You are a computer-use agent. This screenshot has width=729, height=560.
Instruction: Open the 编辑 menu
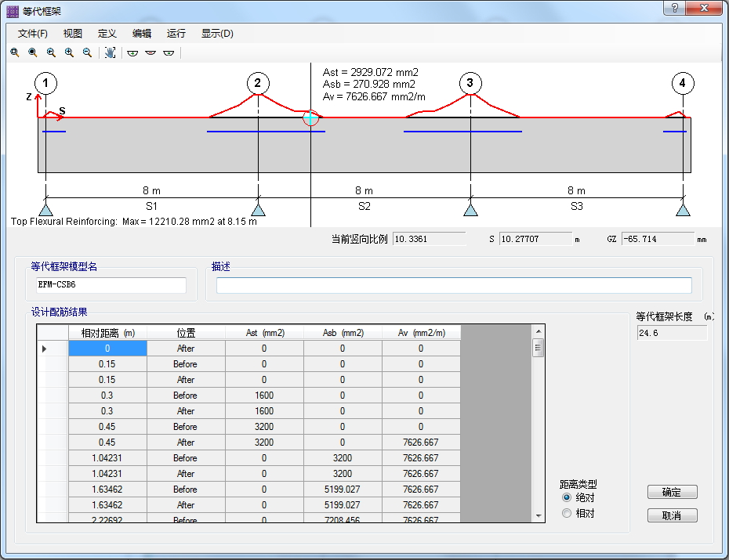(141, 34)
